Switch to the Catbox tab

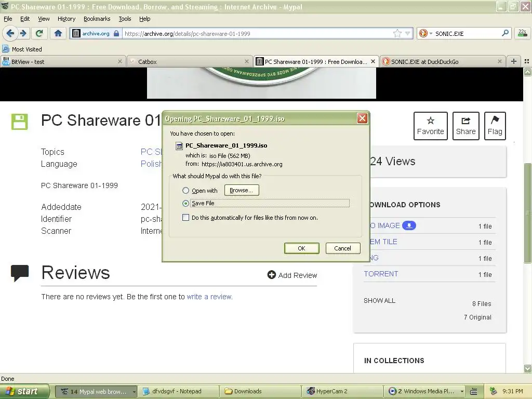pyautogui.click(x=190, y=62)
